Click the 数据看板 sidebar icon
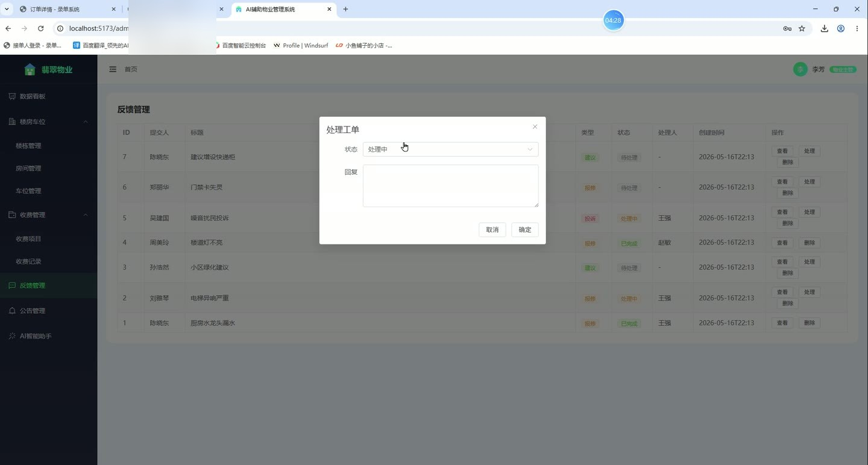Screen dimensions: 868x465 [12, 96]
